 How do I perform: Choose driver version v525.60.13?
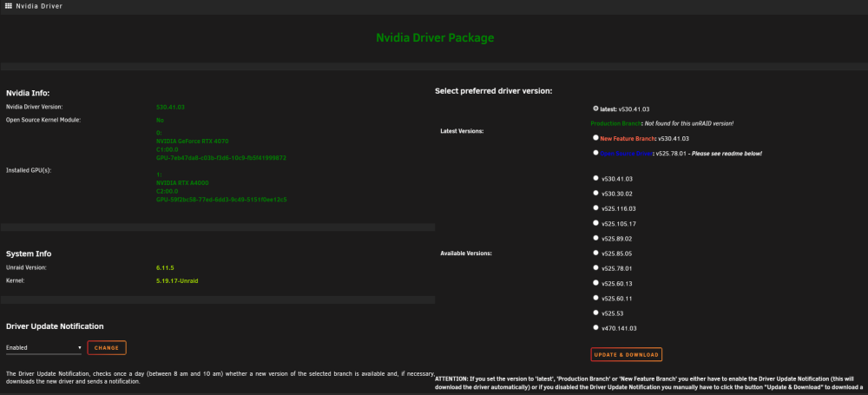tap(595, 283)
